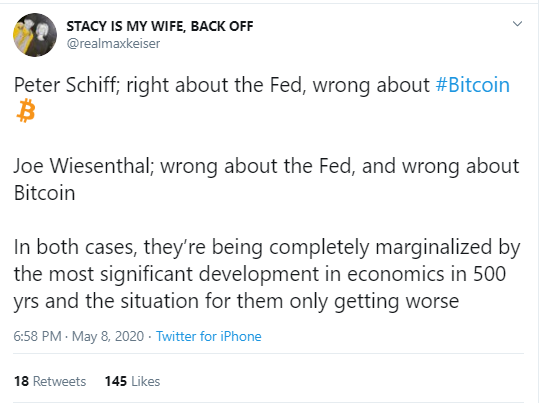
Task: Click the bold 145 like count number
Action: (116, 381)
